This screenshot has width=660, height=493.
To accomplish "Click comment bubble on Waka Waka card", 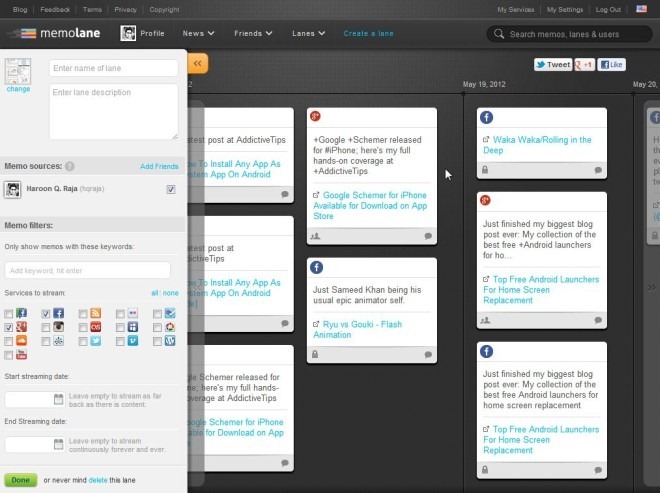I will 598,171.
